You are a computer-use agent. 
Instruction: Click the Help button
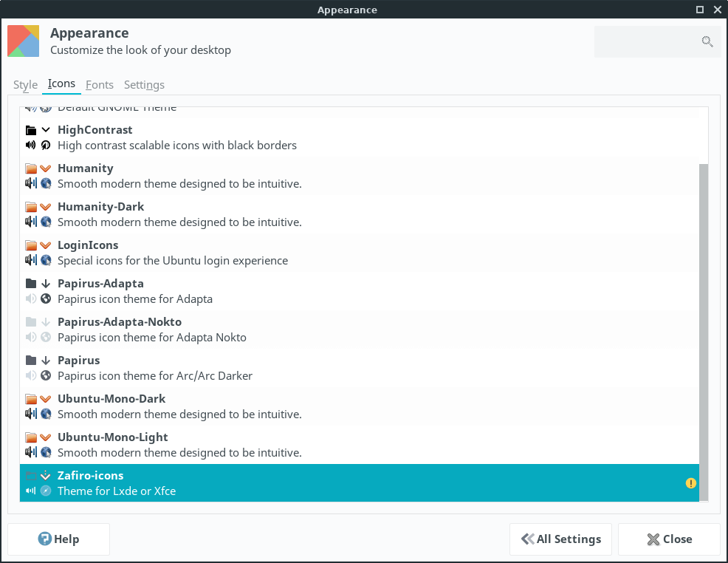tap(58, 539)
